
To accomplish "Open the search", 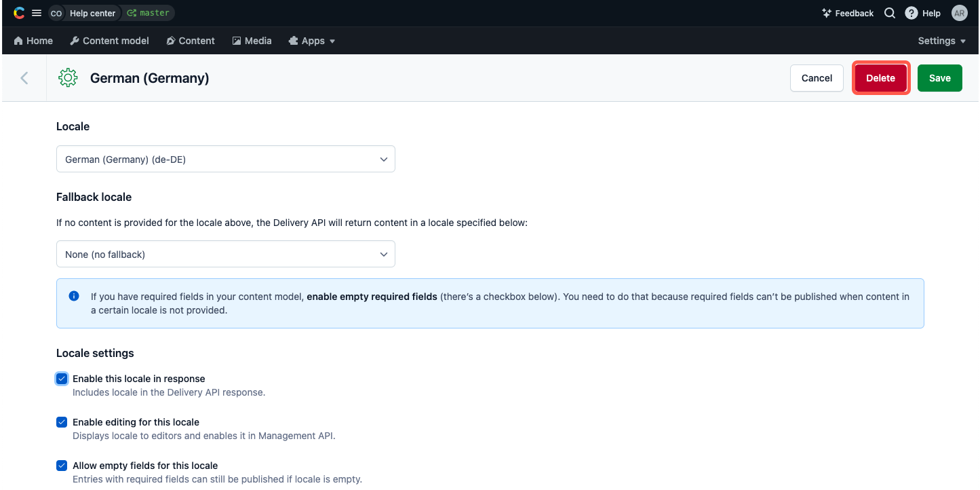I will click(889, 13).
